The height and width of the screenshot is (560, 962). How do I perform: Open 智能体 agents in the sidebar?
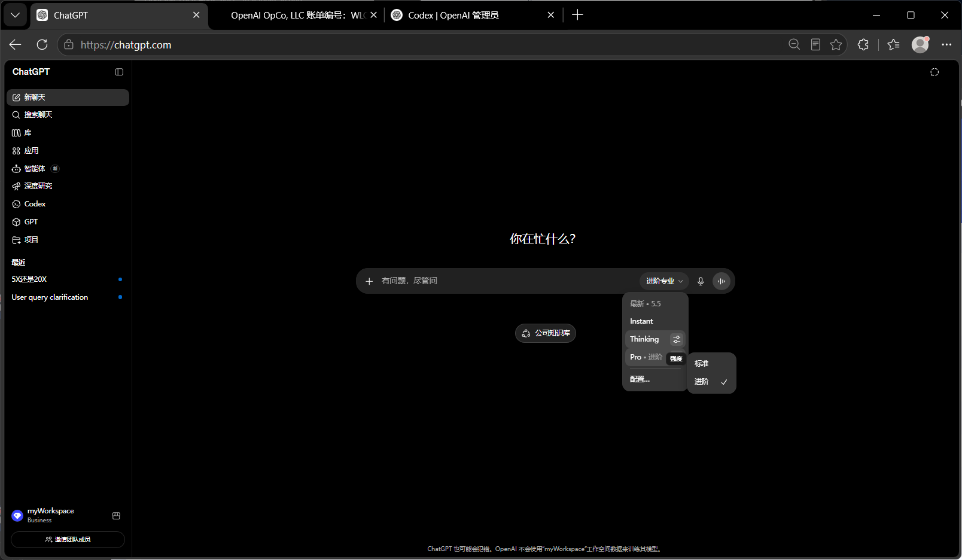click(68, 169)
